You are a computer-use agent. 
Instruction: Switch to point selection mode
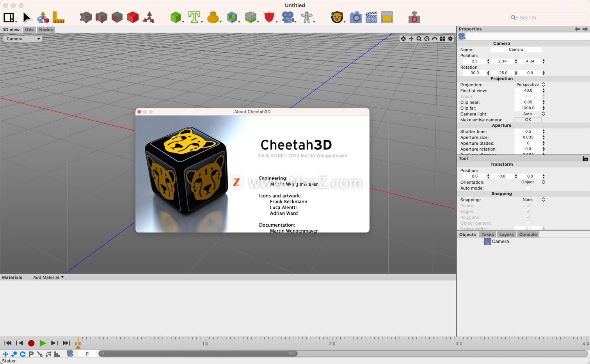(85, 17)
